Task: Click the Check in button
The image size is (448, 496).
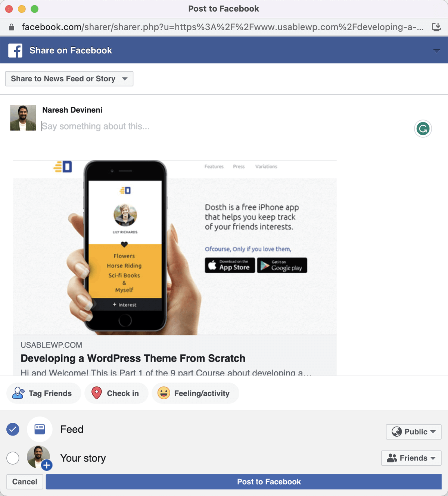Action: pos(116,393)
